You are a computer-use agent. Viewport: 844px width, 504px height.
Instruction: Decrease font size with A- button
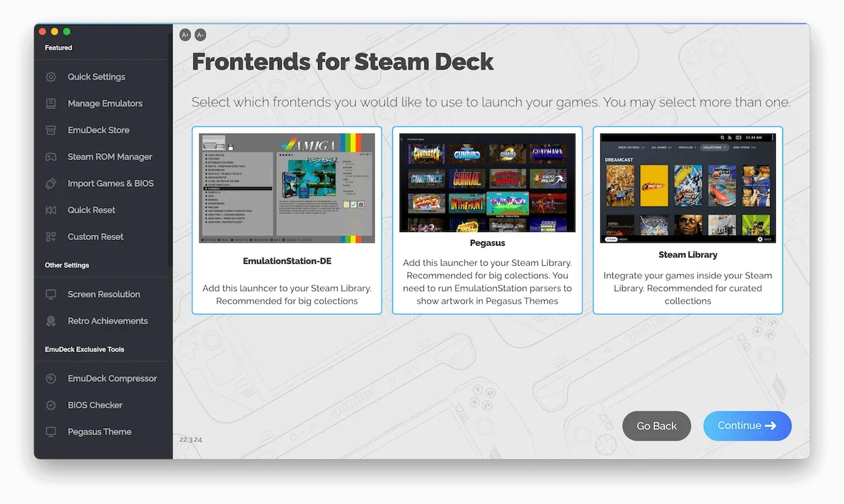click(x=200, y=35)
